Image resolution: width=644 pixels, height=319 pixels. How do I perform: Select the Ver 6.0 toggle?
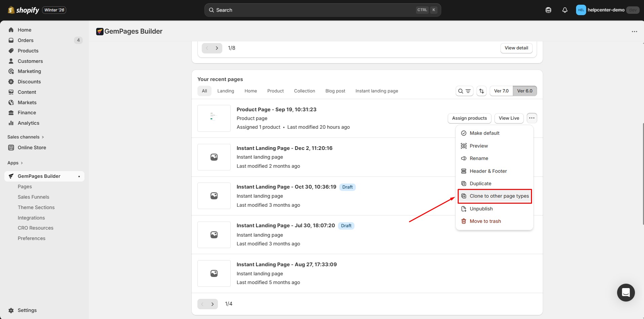point(525,91)
